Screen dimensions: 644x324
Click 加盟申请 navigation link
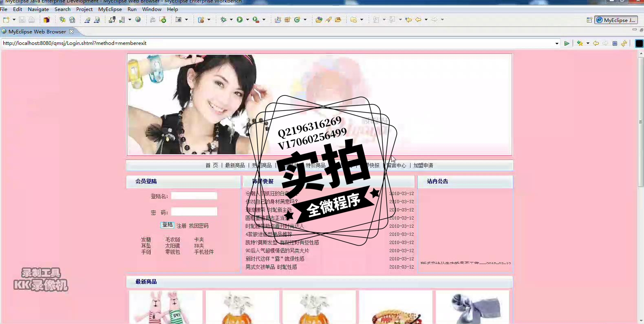point(423,165)
